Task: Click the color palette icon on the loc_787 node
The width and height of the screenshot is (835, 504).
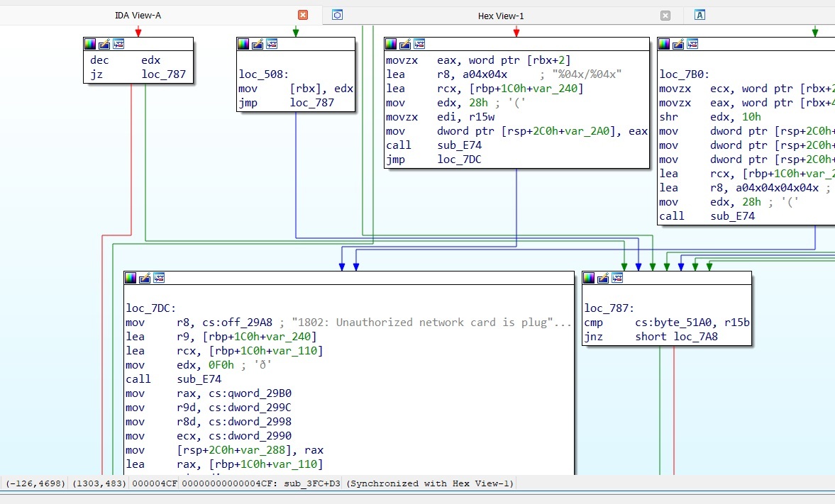Action: tap(589, 278)
